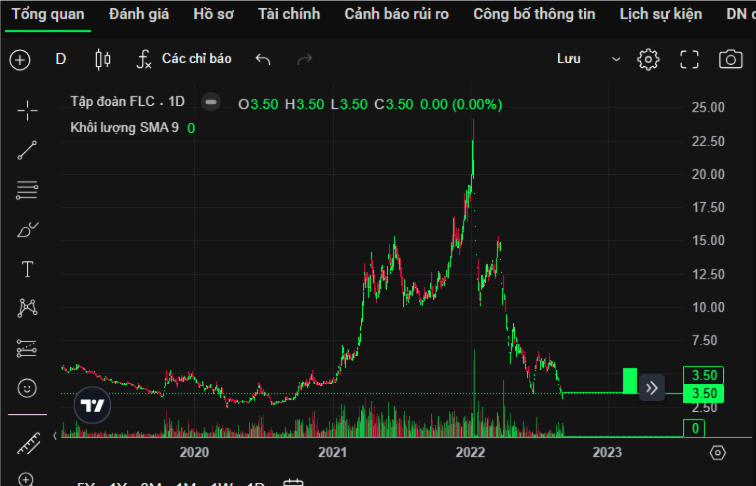Screen dimensions: 756x486
Task: Open the Các chỉ báo indicators panel
Action: pos(184,59)
